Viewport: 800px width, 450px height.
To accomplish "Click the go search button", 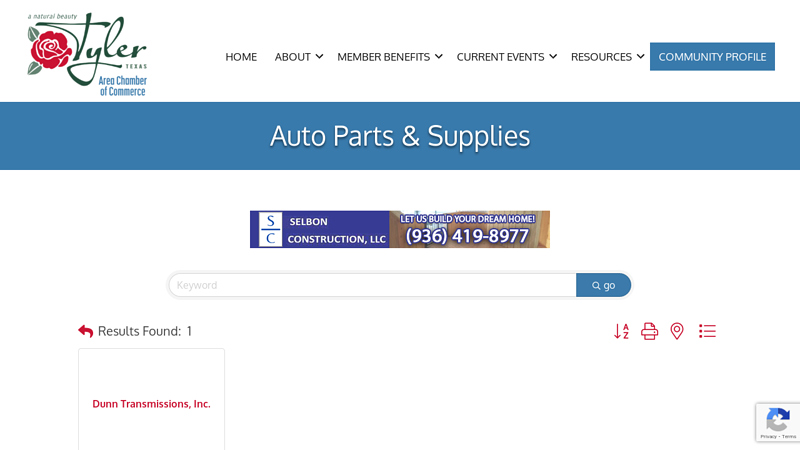I will pos(604,285).
